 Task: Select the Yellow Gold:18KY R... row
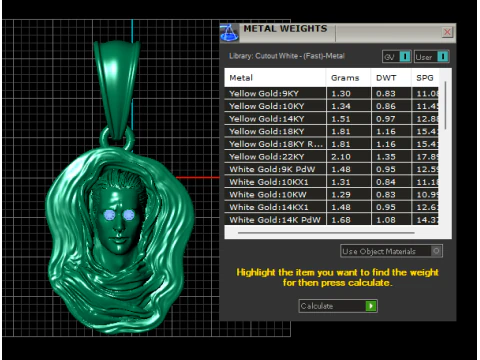click(332, 144)
